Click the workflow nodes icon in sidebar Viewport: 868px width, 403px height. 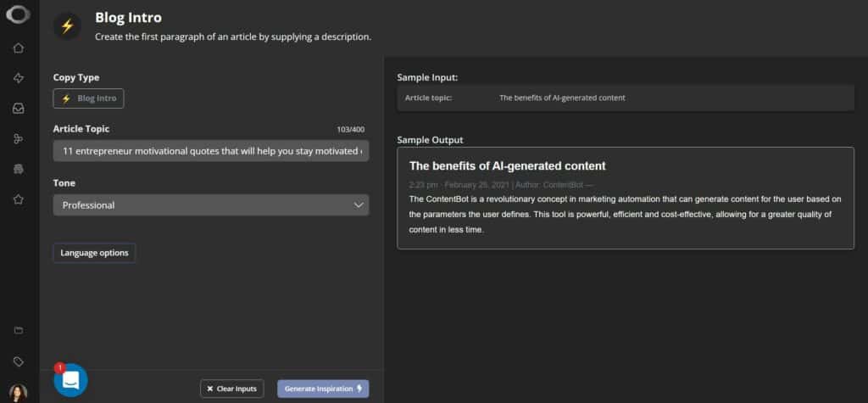coord(19,139)
